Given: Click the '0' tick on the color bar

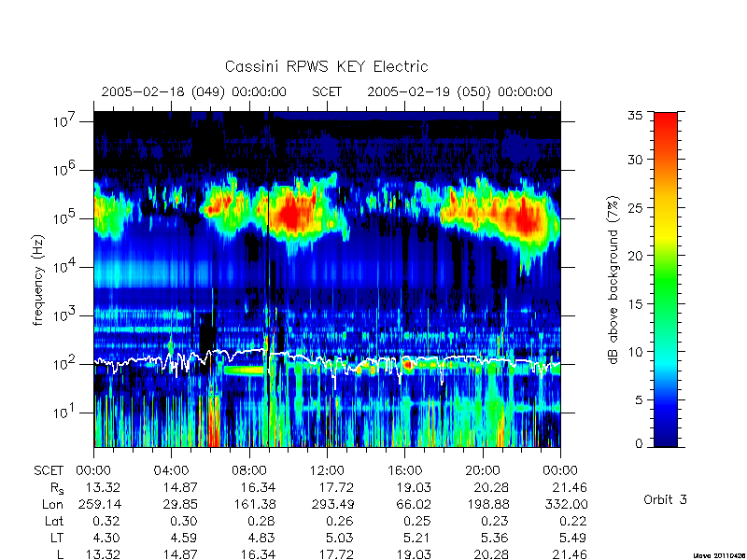Looking at the screenshot, I should pyautogui.click(x=641, y=443).
